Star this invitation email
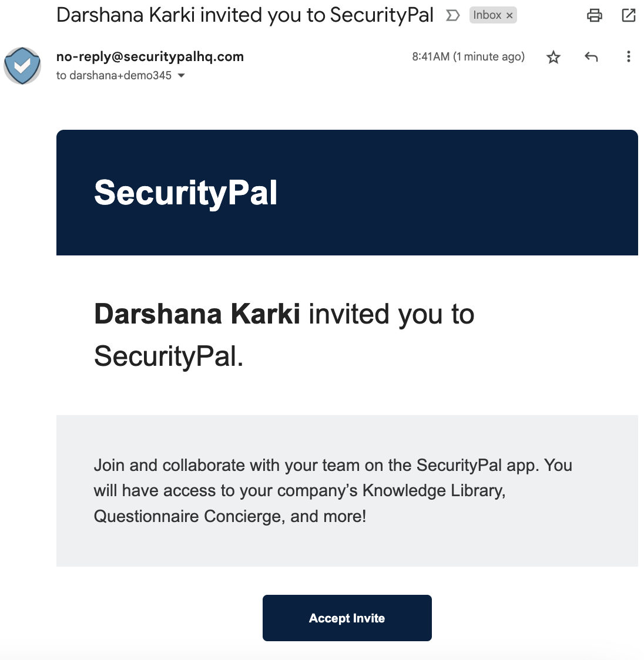Viewport: 644px width, 660px height. [x=554, y=57]
